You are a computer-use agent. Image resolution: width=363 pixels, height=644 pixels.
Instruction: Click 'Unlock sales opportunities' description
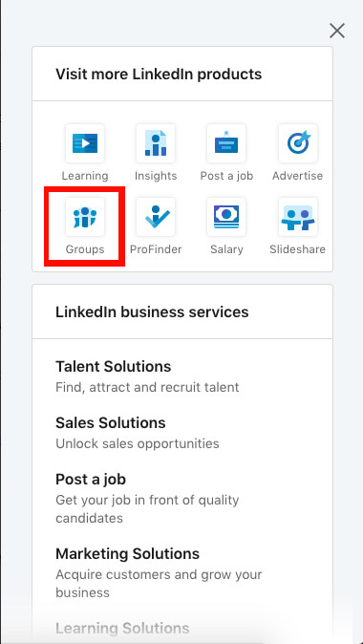point(138,443)
